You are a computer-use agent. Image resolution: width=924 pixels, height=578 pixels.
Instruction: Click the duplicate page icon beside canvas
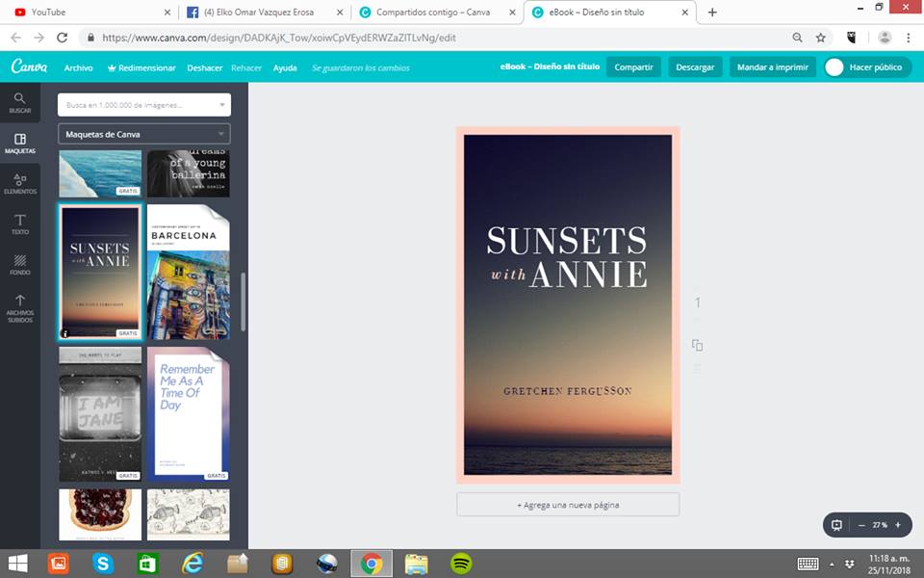tap(698, 345)
